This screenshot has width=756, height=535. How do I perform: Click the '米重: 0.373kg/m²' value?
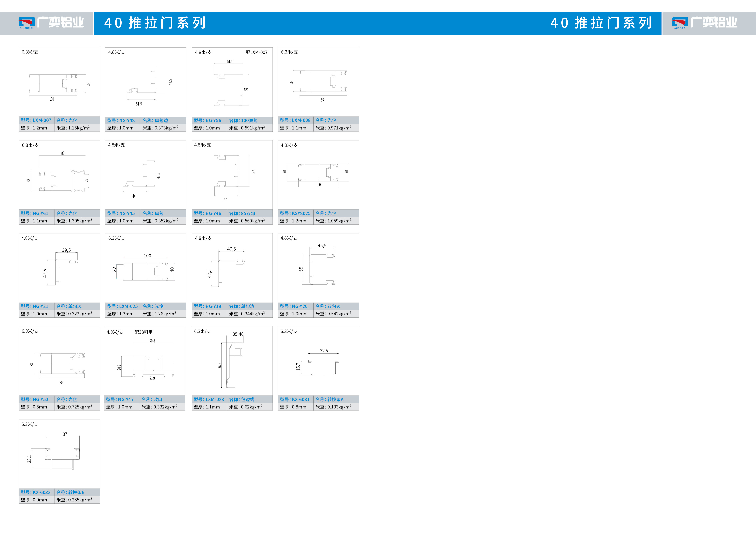(161, 128)
